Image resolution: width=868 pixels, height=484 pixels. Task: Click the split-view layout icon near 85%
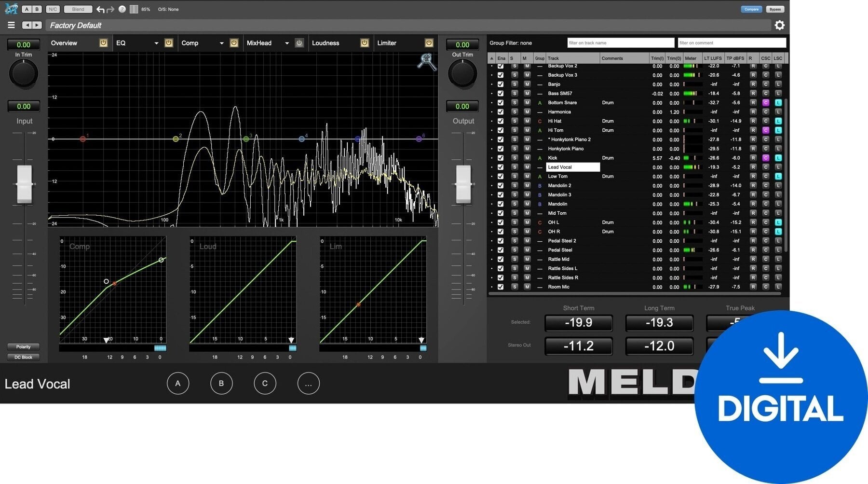tap(134, 9)
